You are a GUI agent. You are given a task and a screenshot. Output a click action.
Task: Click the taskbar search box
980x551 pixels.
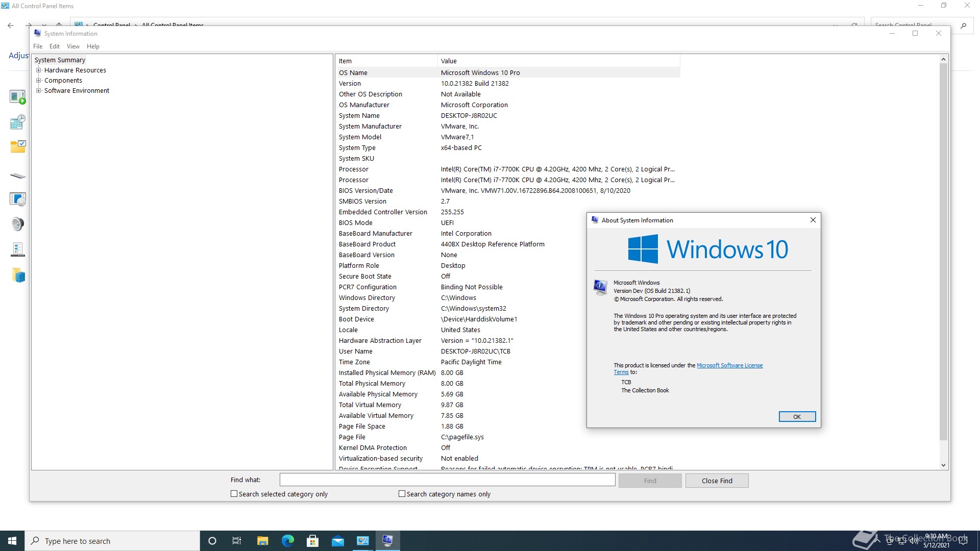tap(112, 541)
